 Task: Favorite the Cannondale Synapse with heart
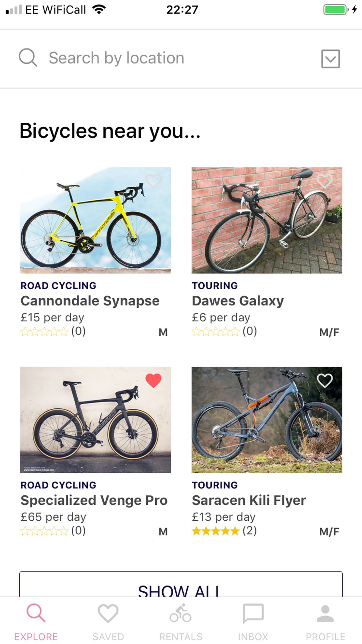153,181
